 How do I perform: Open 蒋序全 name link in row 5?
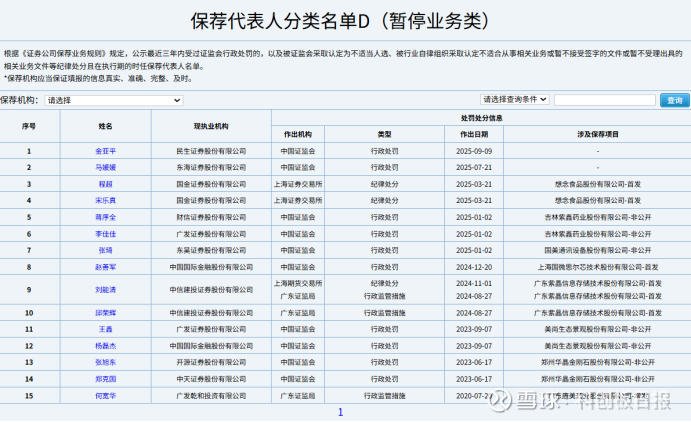105,217
